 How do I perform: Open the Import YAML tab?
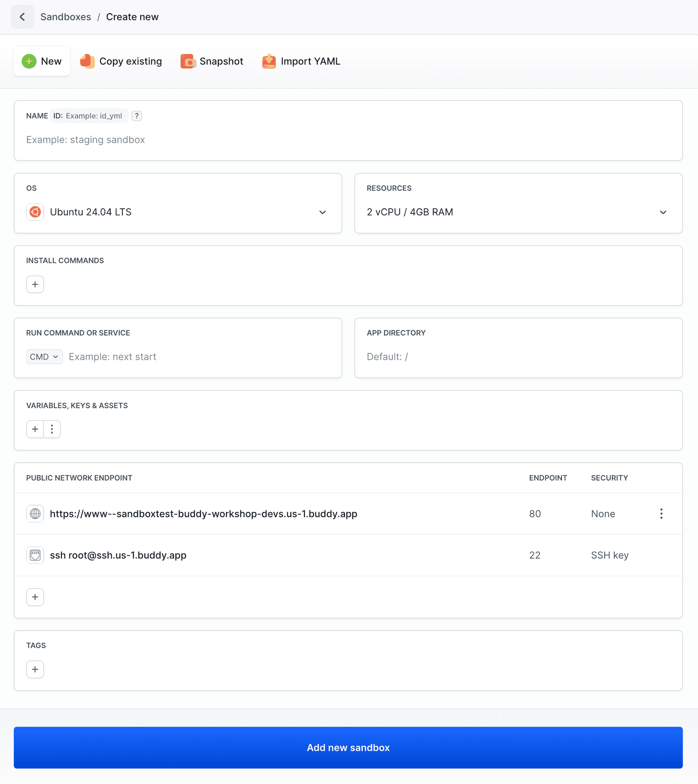pyautogui.click(x=301, y=61)
